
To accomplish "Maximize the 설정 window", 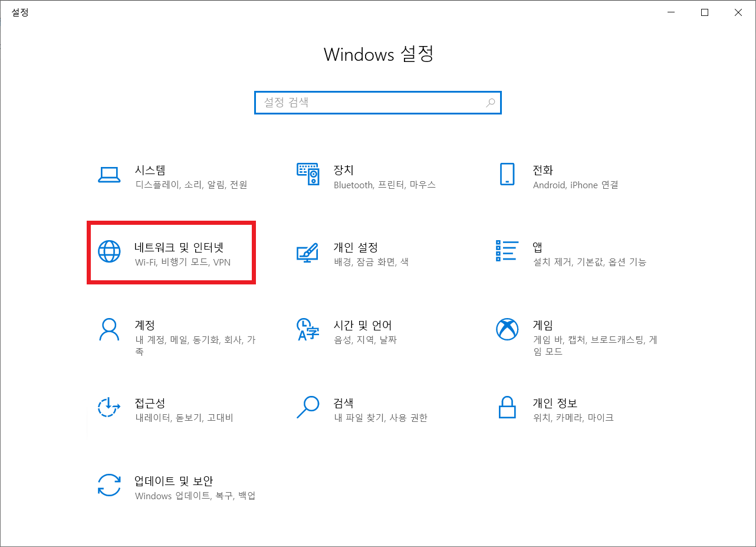I will click(705, 12).
